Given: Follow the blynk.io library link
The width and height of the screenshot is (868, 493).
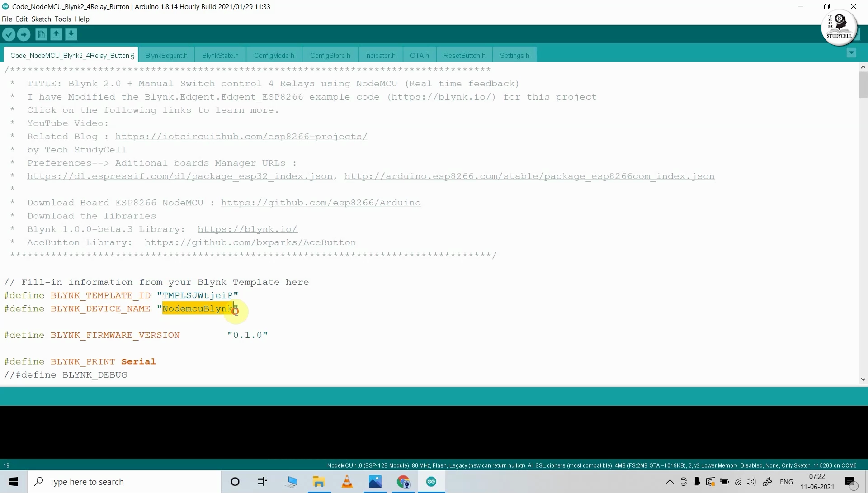Looking at the screenshot, I should click(247, 229).
